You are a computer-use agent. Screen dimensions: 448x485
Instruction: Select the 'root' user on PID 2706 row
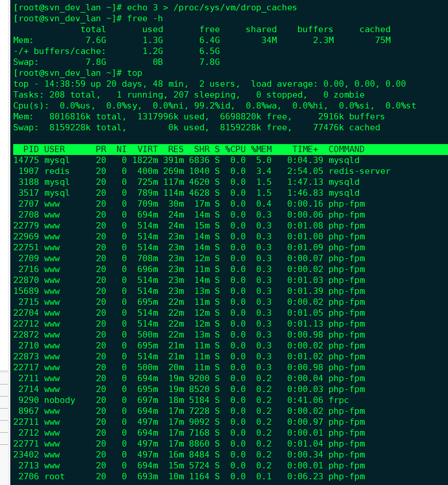[55, 476]
